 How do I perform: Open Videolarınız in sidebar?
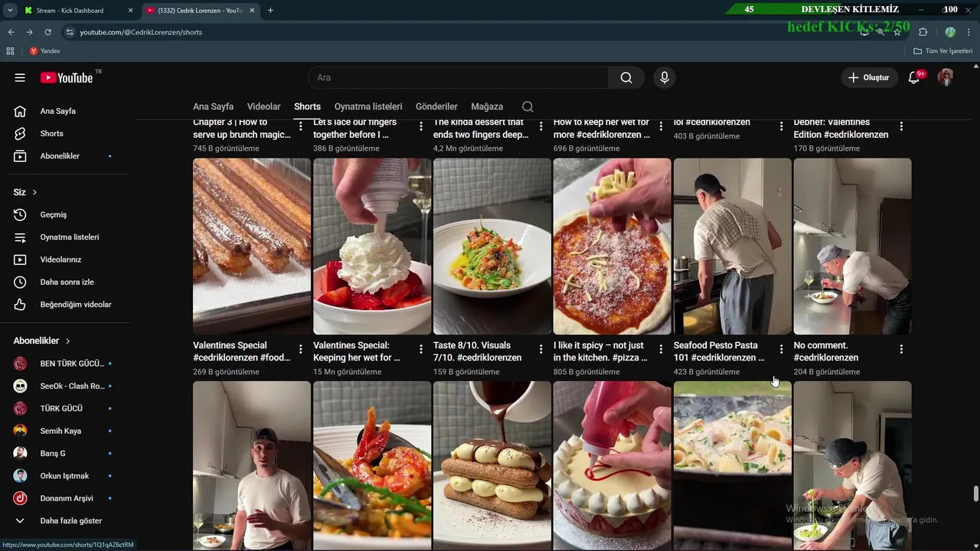65,259
